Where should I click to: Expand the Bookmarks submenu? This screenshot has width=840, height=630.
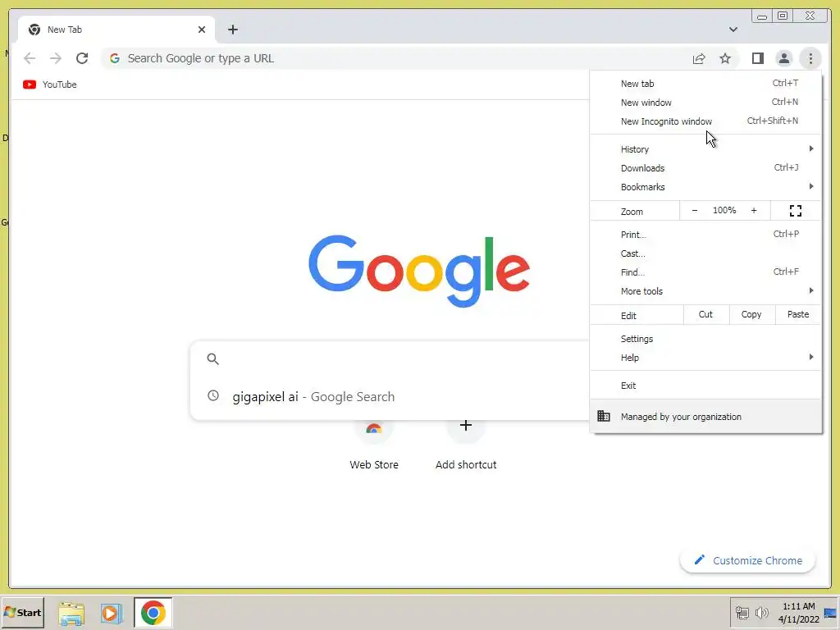click(706, 187)
